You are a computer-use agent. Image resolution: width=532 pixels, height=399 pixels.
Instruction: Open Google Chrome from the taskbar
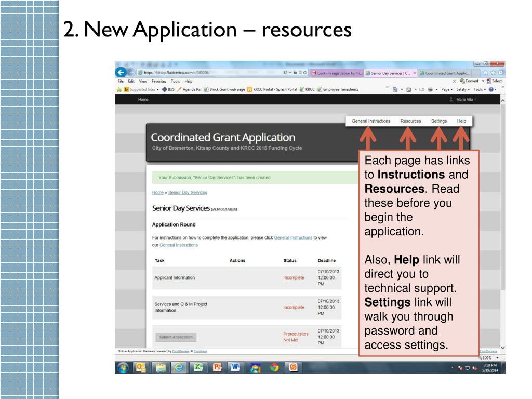tap(274, 367)
